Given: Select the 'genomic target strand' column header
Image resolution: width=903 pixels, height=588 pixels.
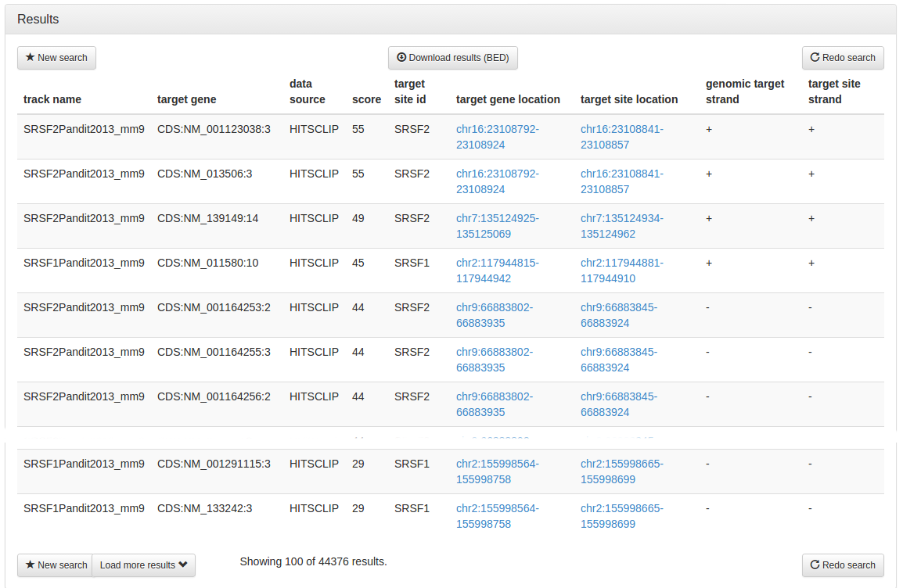Looking at the screenshot, I should (x=745, y=91).
